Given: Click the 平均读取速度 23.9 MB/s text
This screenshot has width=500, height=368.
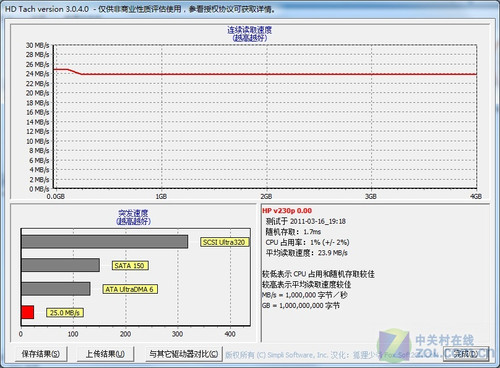Looking at the screenshot, I should point(306,253).
